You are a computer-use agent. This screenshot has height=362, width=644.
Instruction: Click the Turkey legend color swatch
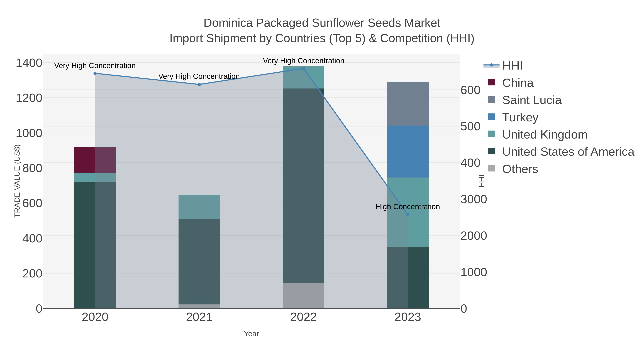click(x=492, y=117)
